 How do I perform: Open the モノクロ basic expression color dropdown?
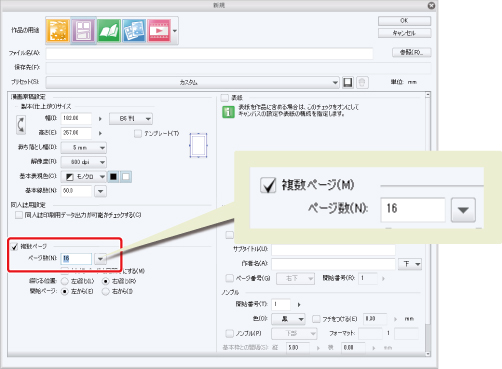point(83,177)
